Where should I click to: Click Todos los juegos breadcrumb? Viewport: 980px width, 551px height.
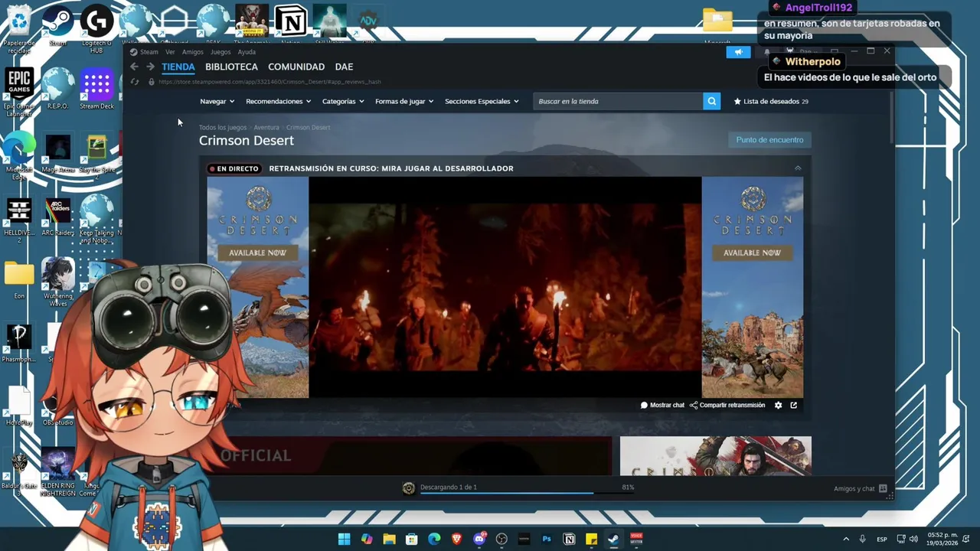click(223, 127)
